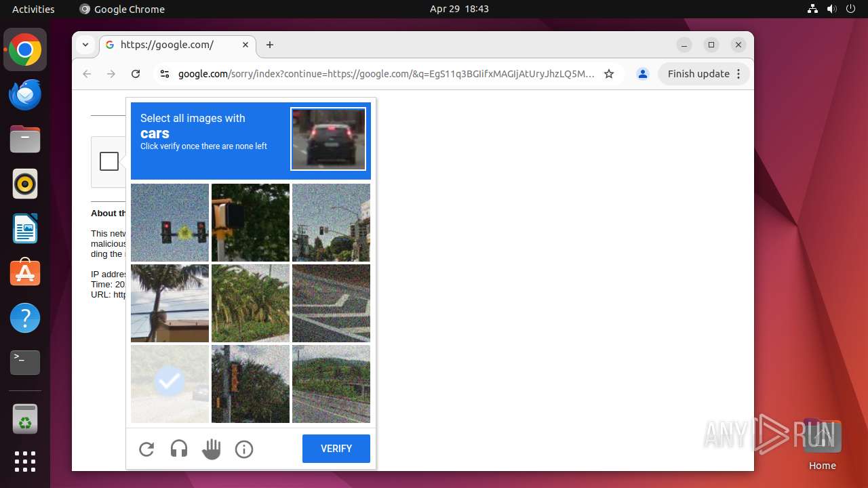This screenshot has width=868, height=488.
Task: Open power menu icon in top bar
Action: 850,9
